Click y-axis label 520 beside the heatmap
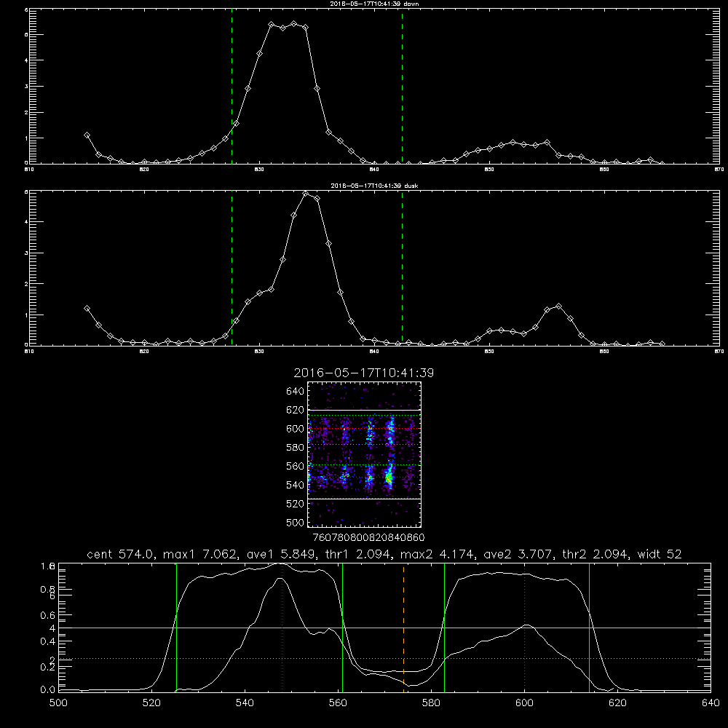Image resolution: width=728 pixels, height=728 pixels. pyautogui.click(x=296, y=504)
